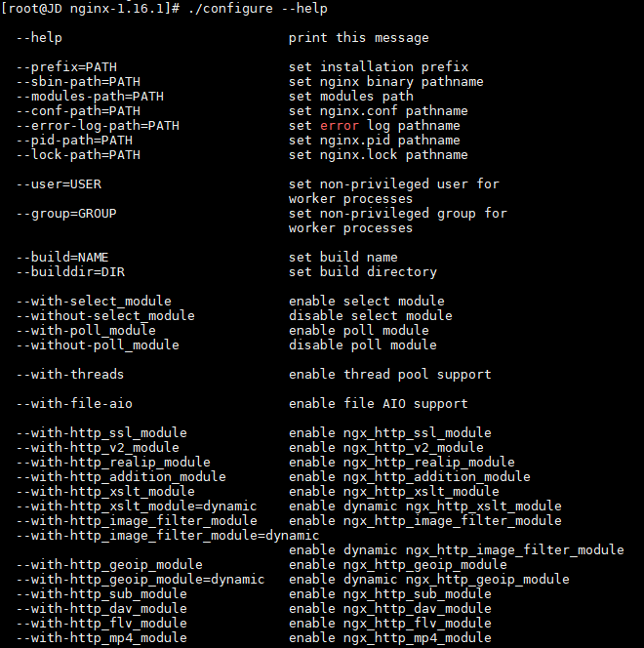Click the --conf-path=PATH option
The image size is (644, 648).
78,111
